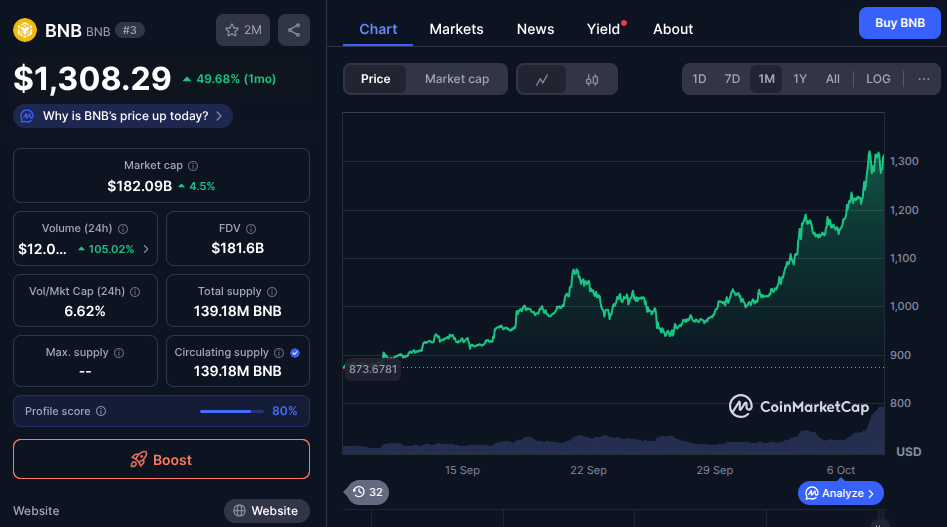
Task: Set chart range to All
Action: [833, 79]
